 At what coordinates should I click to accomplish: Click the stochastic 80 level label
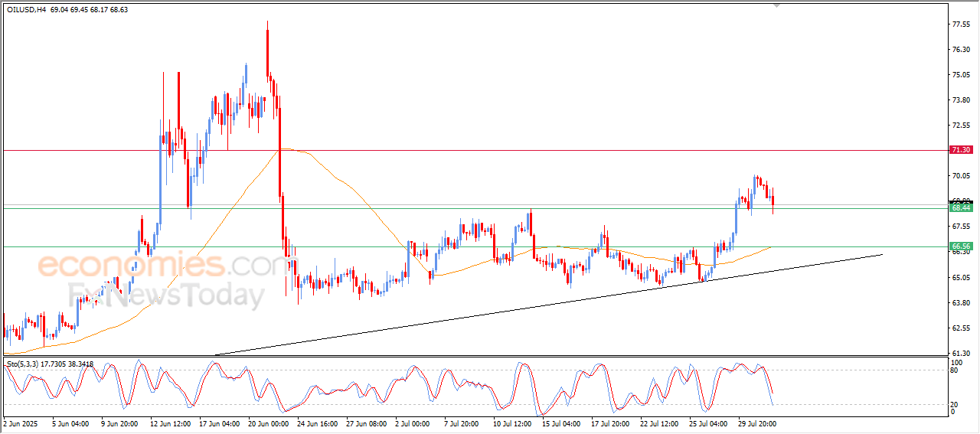954,370
